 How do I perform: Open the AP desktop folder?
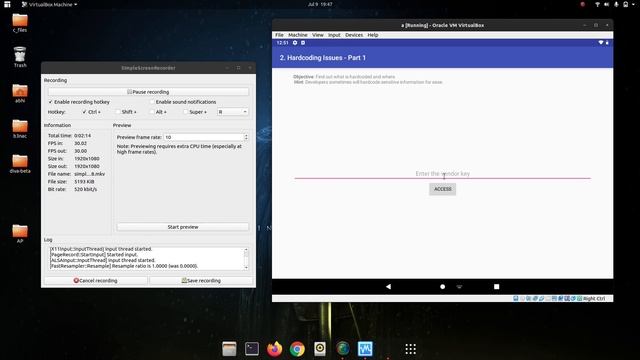pos(20,234)
